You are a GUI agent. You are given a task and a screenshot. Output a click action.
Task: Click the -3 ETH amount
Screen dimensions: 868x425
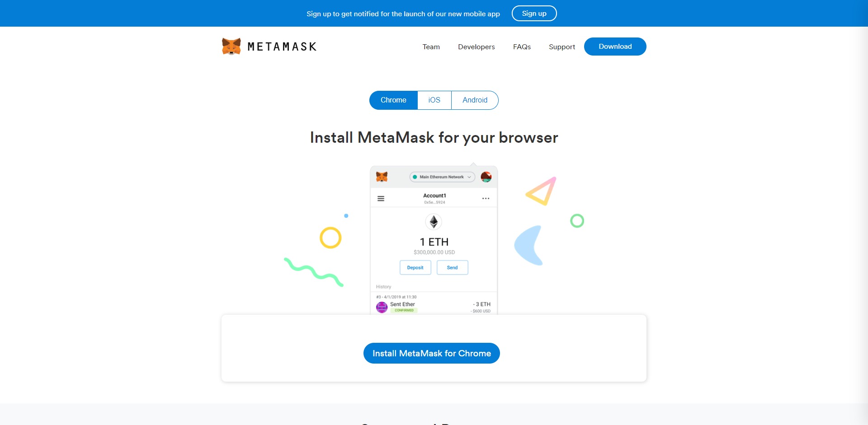point(482,304)
